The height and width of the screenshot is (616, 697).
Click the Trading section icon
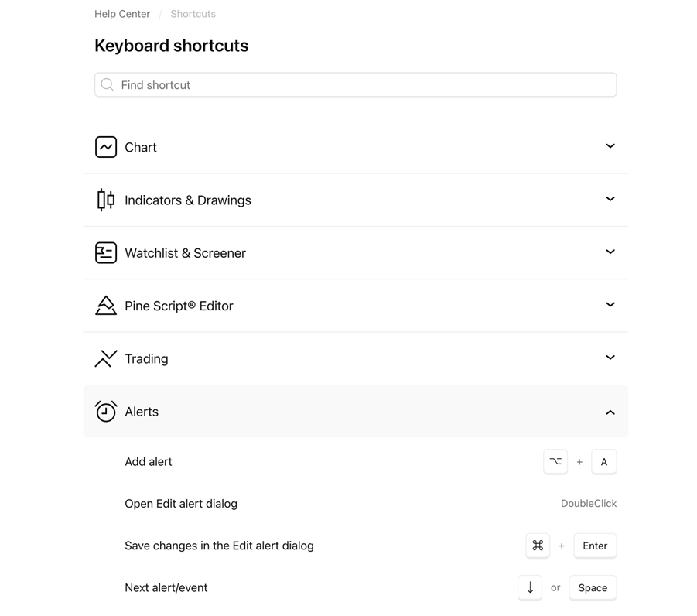[x=106, y=358]
